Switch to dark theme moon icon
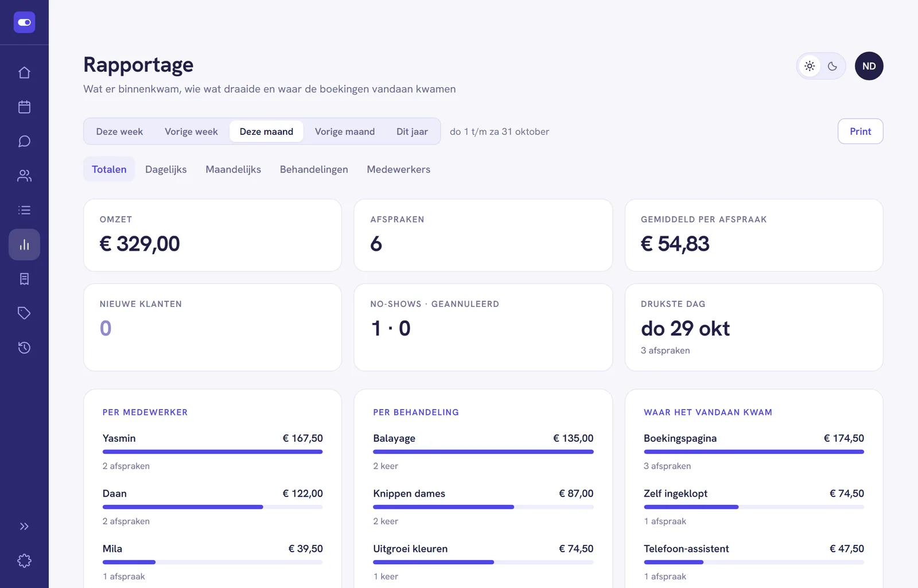Image resolution: width=918 pixels, height=588 pixels. click(833, 66)
